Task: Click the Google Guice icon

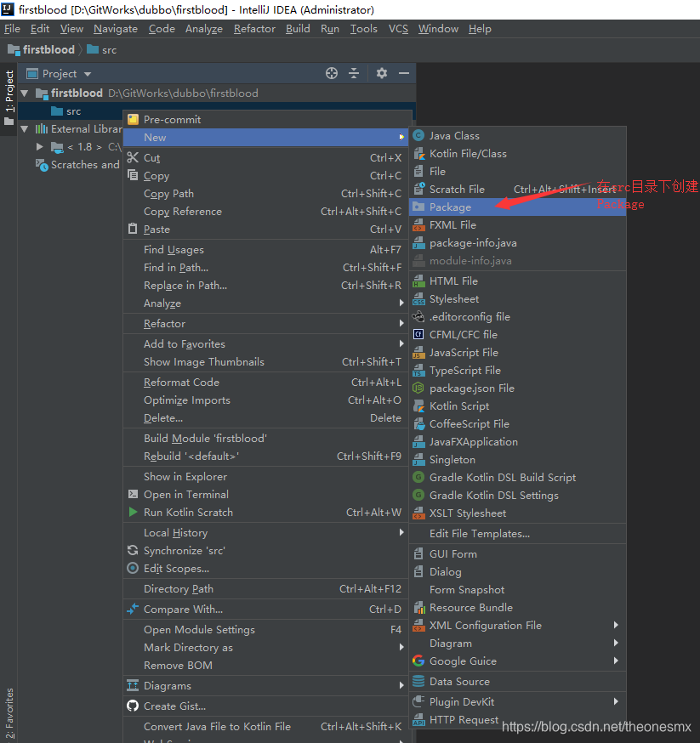Action: (x=418, y=661)
